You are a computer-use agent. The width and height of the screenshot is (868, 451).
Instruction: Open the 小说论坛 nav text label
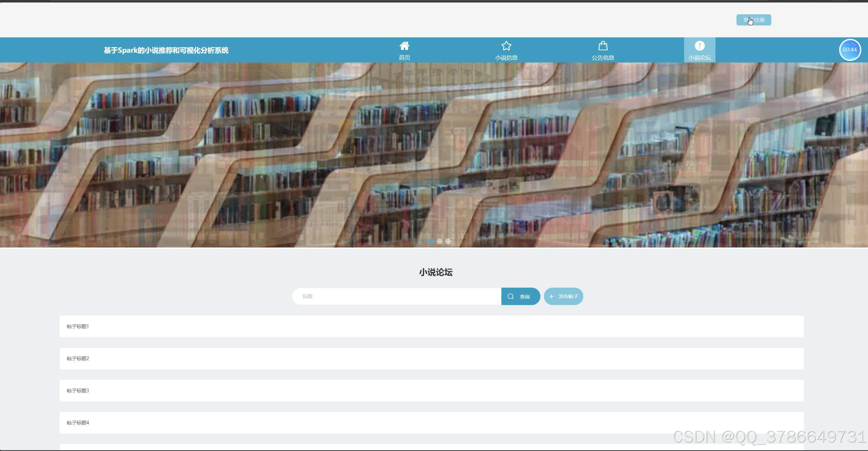coord(699,58)
